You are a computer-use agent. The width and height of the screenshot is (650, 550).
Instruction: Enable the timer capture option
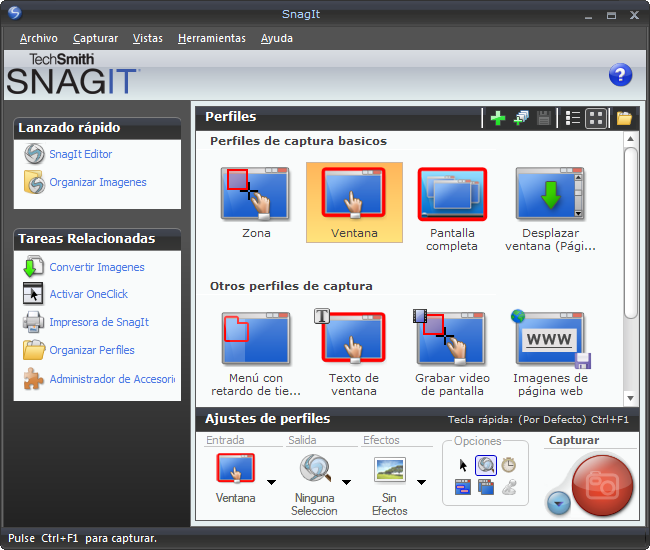(509, 465)
